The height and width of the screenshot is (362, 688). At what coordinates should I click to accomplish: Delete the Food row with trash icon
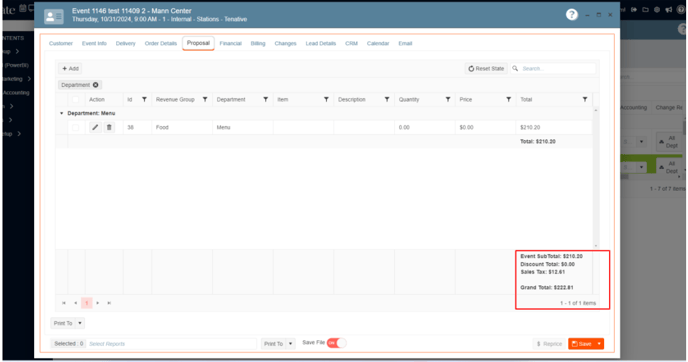(x=109, y=127)
